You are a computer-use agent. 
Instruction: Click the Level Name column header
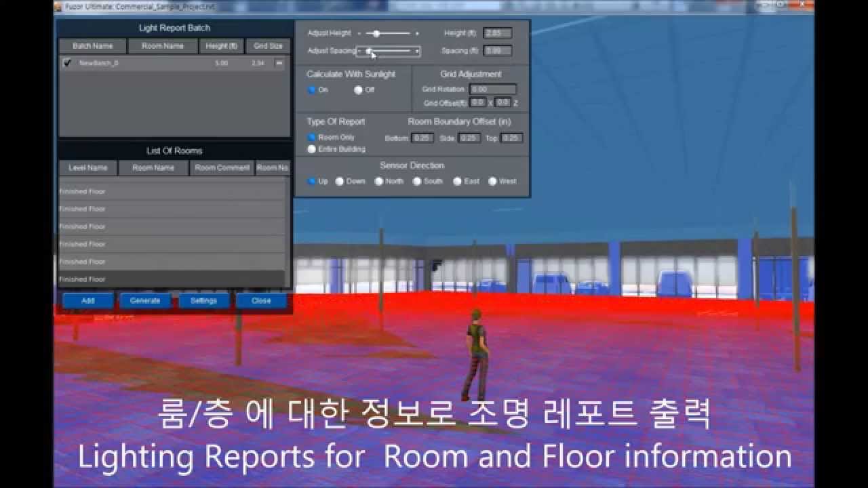[88, 167]
